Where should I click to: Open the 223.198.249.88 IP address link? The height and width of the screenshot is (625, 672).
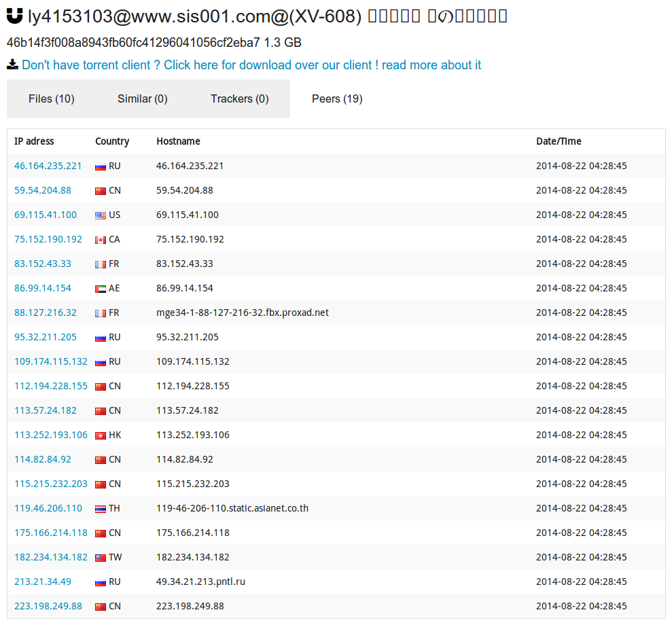48,606
